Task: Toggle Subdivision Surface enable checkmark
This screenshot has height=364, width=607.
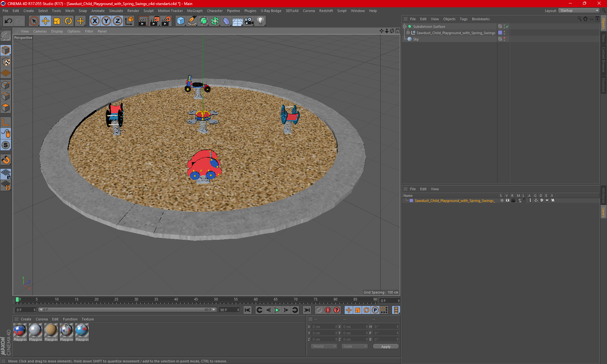Action: coord(507,27)
